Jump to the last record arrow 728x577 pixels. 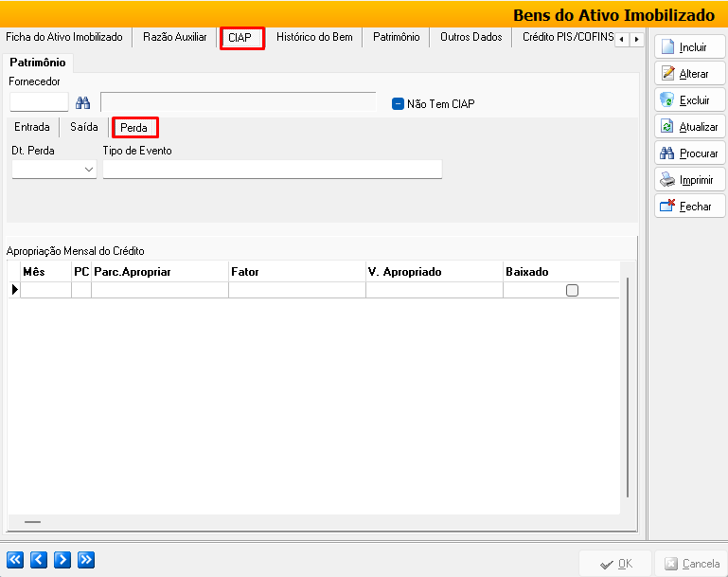tap(86, 560)
